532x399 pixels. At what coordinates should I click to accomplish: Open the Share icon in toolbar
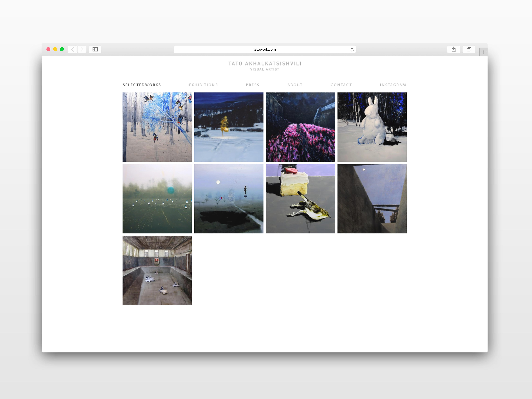[453, 49]
